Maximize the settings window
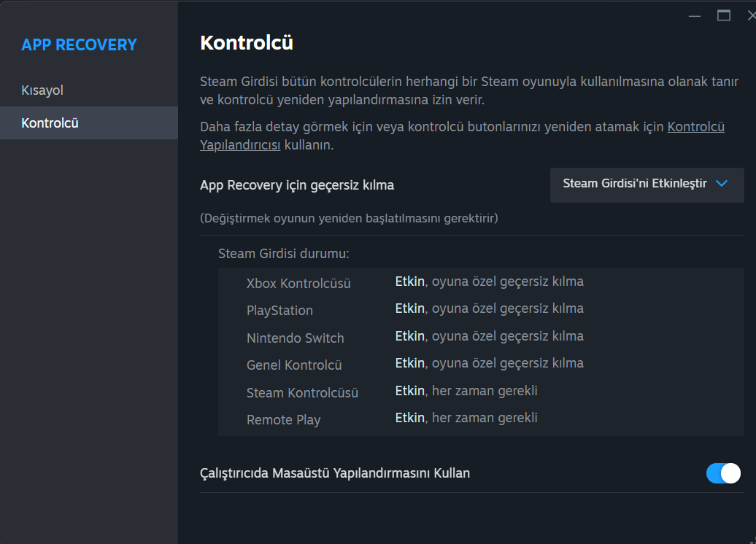 coord(724,15)
